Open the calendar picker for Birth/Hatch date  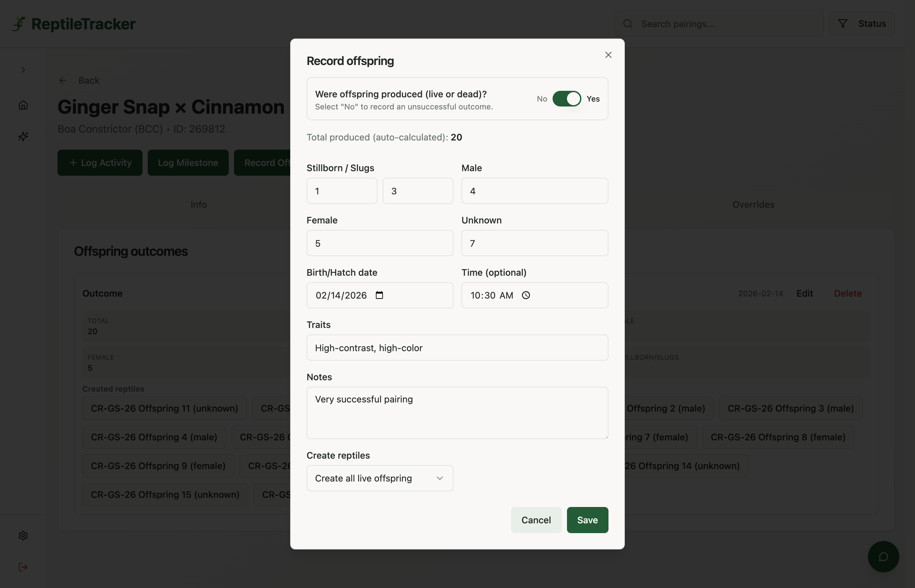click(x=379, y=295)
